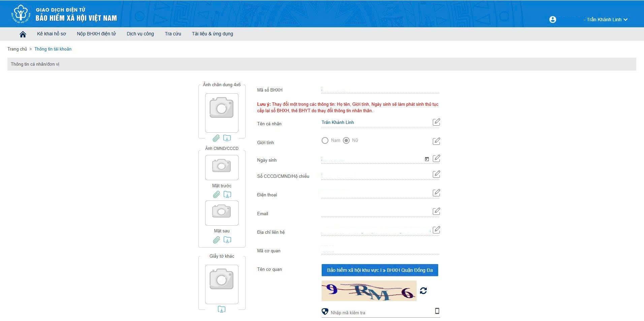The width and height of the screenshot is (644, 321).
Task: Edit the Tên cá nhân field
Action: point(436,122)
